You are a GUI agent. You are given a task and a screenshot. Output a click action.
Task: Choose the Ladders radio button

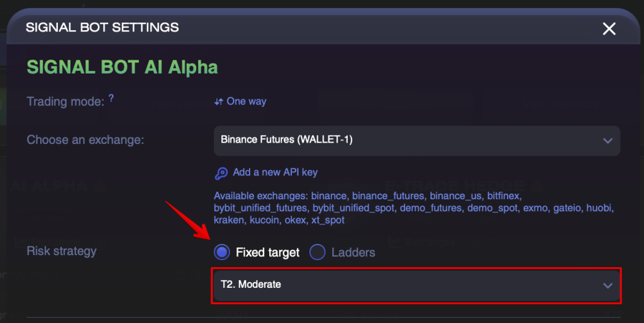point(318,252)
